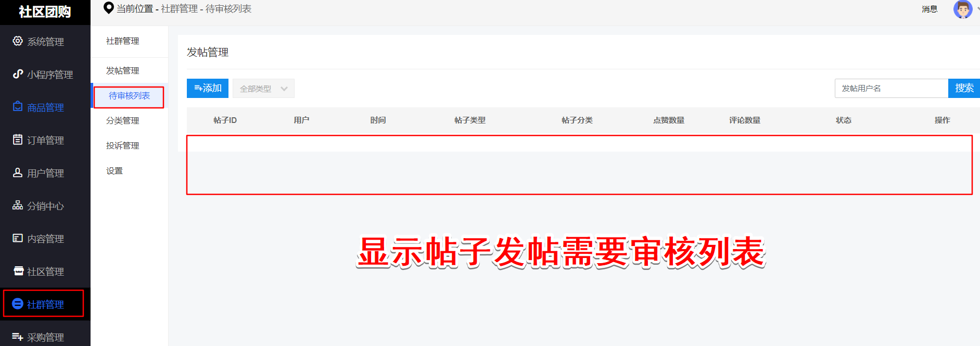980x346 pixels.
Task: Focus the 发帖用户名 search field
Action: (x=892, y=88)
